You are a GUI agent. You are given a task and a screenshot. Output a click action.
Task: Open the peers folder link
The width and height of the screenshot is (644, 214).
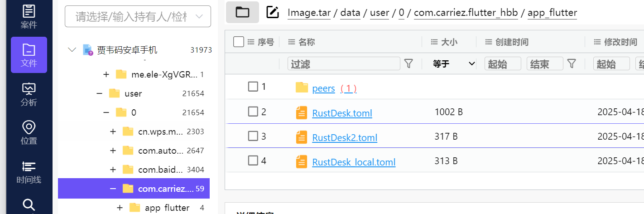pyautogui.click(x=323, y=88)
